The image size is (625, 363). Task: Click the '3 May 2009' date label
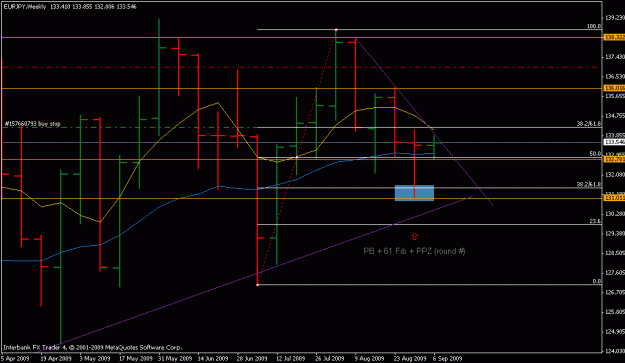pyautogui.click(x=95, y=358)
